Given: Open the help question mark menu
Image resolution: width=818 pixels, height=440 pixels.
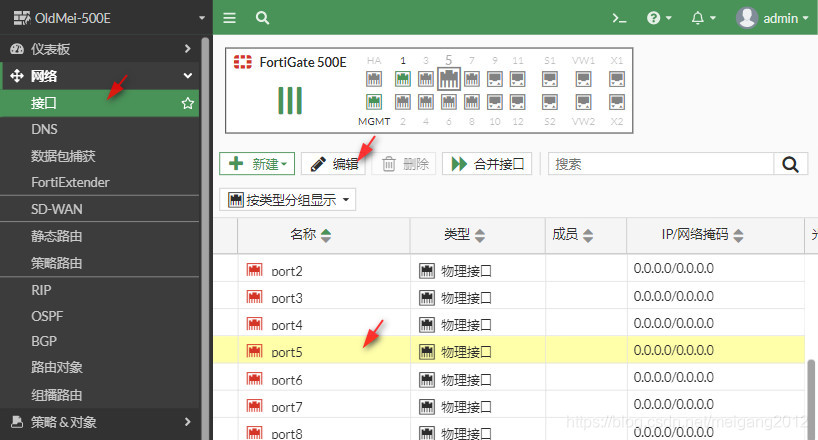Looking at the screenshot, I should pyautogui.click(x=659, y=18).
